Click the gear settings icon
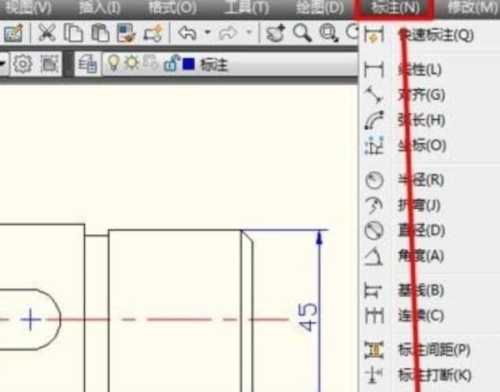The image size is (500, 392). point(23,63)
